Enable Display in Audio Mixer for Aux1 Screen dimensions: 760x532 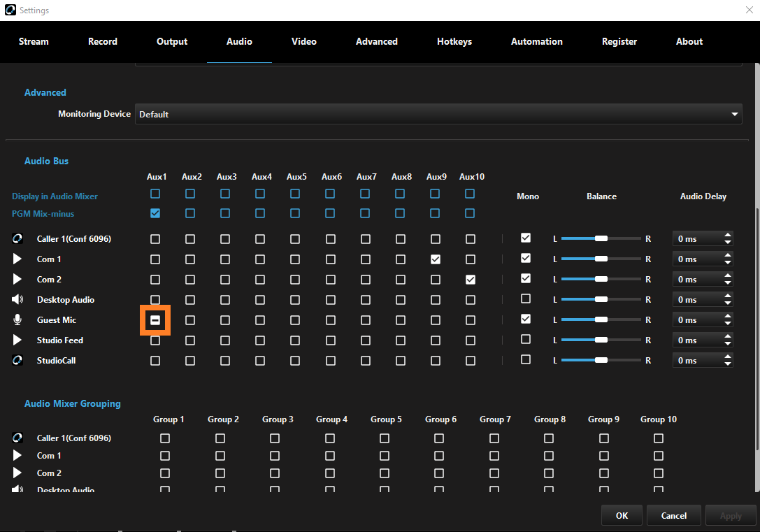point(155,194)
